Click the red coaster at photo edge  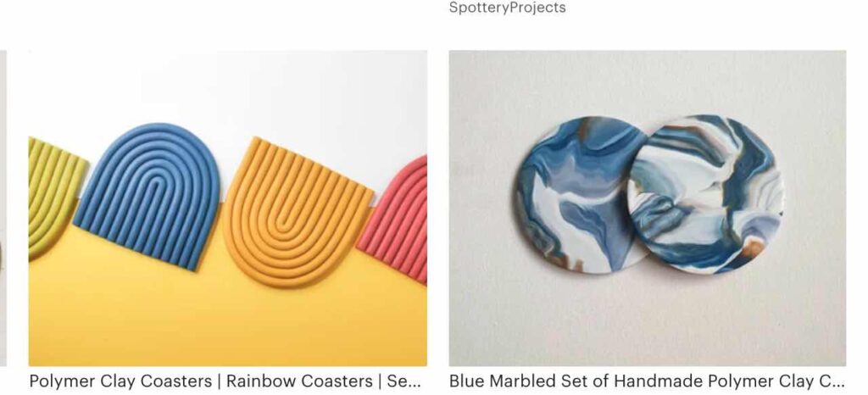396,220
